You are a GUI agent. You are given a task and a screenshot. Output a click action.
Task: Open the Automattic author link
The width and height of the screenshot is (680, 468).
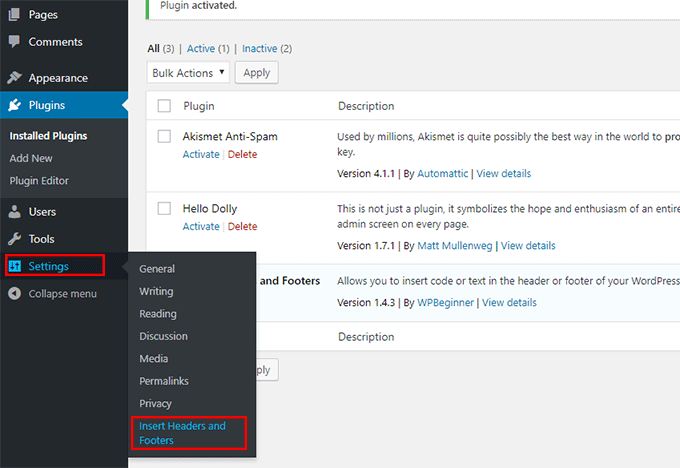[442, 173]
